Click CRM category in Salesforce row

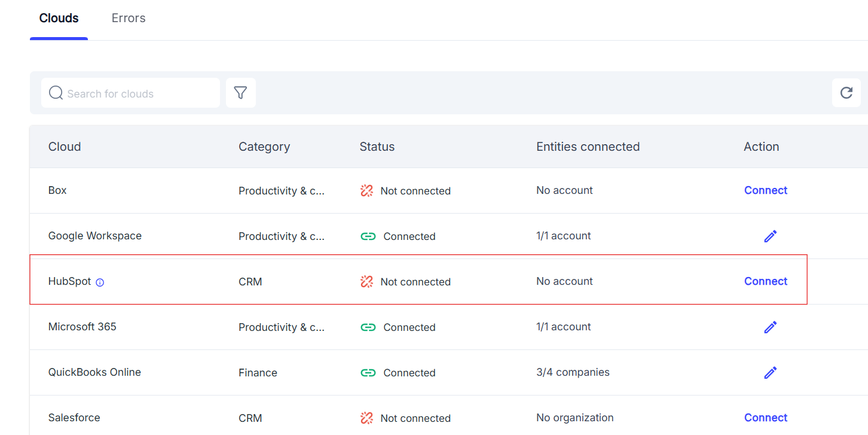pyautogui.click(x=250, y=418)
